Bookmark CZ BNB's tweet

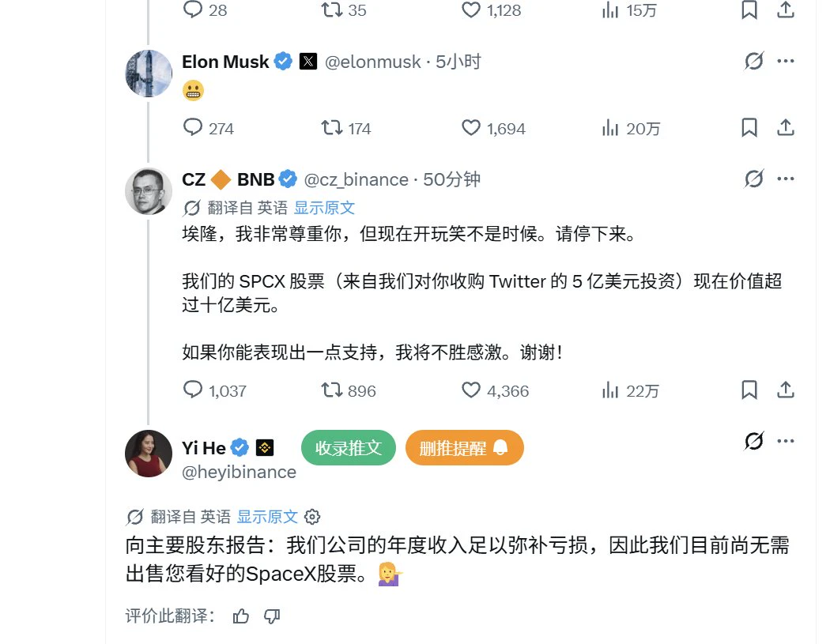tap(749, 390)
